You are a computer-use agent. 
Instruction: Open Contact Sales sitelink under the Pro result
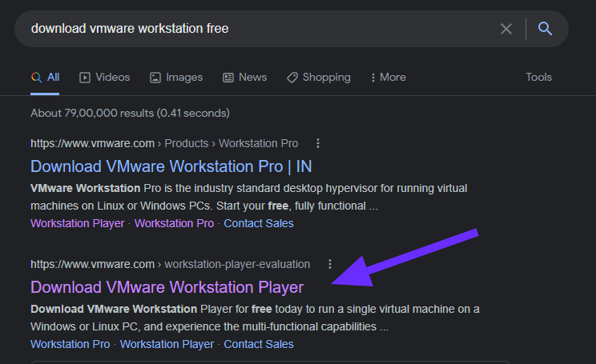[x=259, y=223]
